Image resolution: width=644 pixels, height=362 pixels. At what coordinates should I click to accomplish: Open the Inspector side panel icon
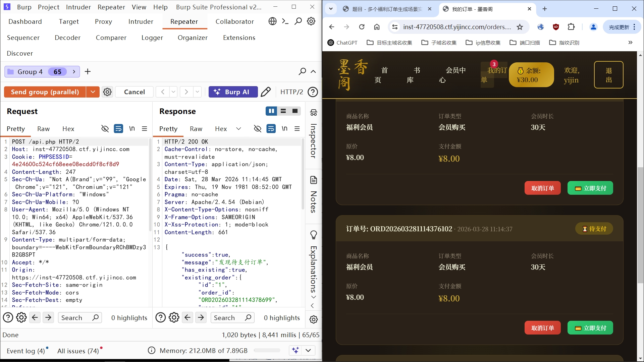pos(314,113)
